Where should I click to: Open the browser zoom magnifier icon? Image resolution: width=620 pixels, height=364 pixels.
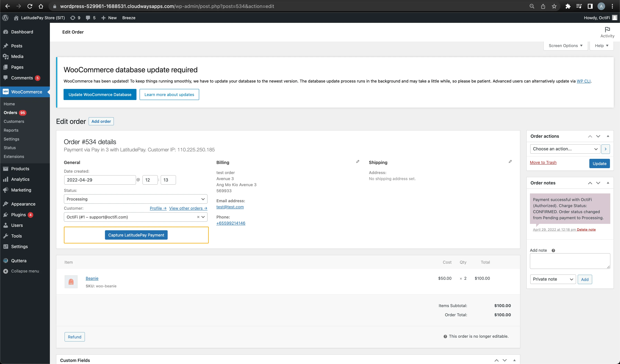pos(532,6)
